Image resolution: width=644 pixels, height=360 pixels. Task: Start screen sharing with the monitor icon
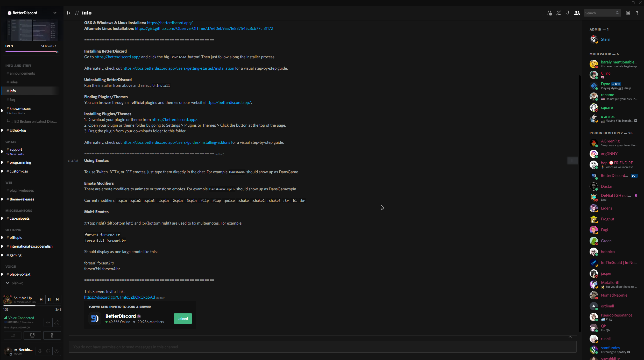(32, 335)
